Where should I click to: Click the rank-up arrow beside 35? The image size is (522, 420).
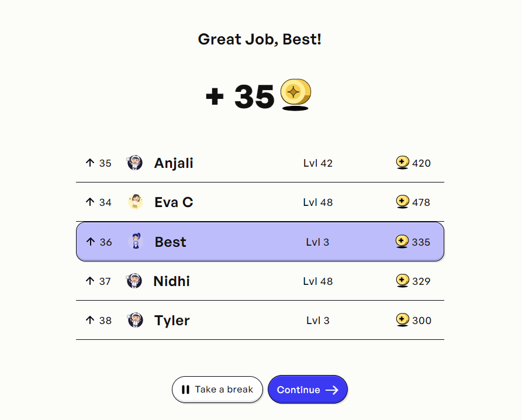(89, 163)
